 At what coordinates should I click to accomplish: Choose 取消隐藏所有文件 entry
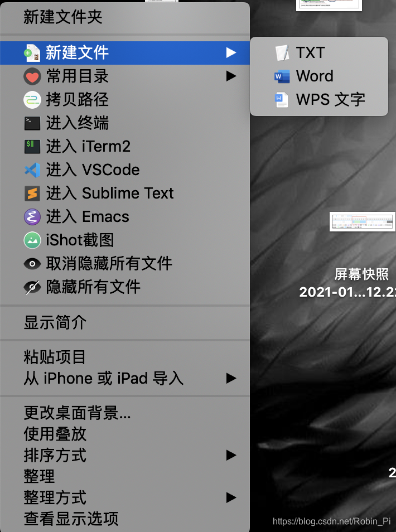pos(125,264)
